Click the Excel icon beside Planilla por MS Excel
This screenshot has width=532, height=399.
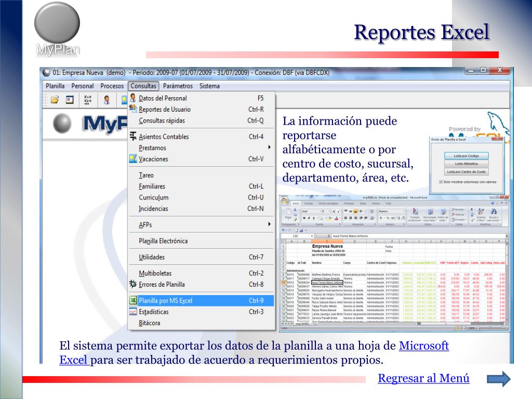pyautogui.click(x=133, y=300)
